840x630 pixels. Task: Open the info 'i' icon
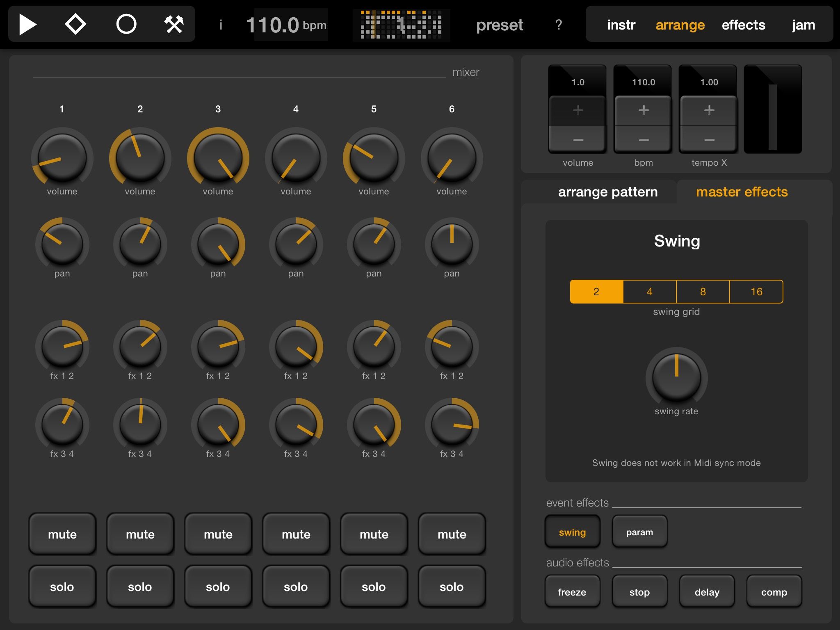tap(221, 25)
